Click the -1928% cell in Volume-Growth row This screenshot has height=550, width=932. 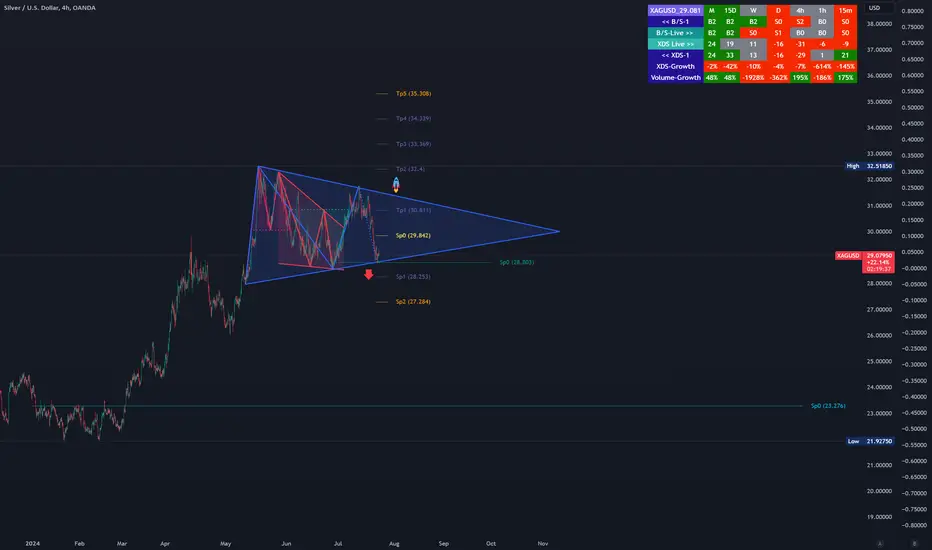pos(753,77)
